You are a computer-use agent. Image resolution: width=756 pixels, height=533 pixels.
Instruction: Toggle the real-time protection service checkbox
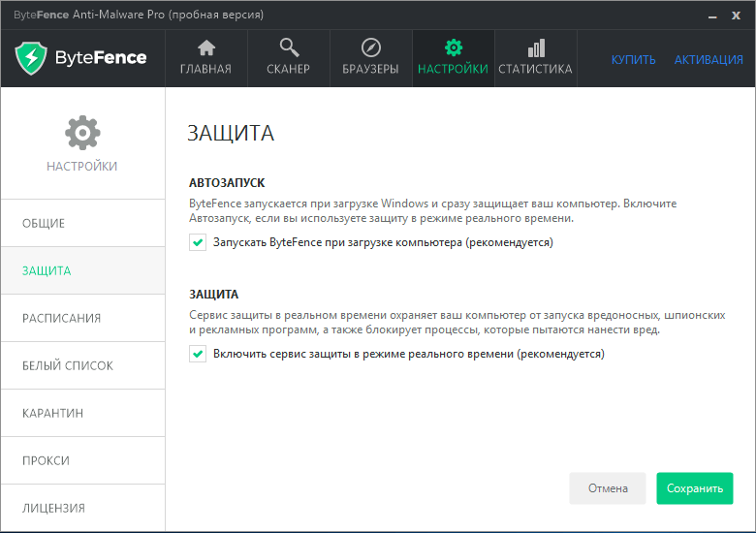198,354
